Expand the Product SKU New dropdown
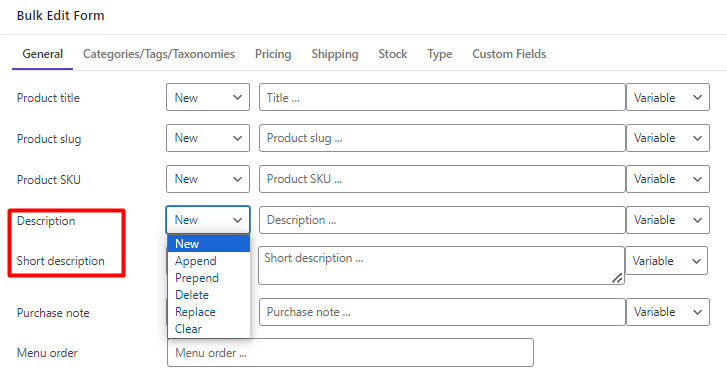Viewport: 727px width, 370px height. (208, 179)
